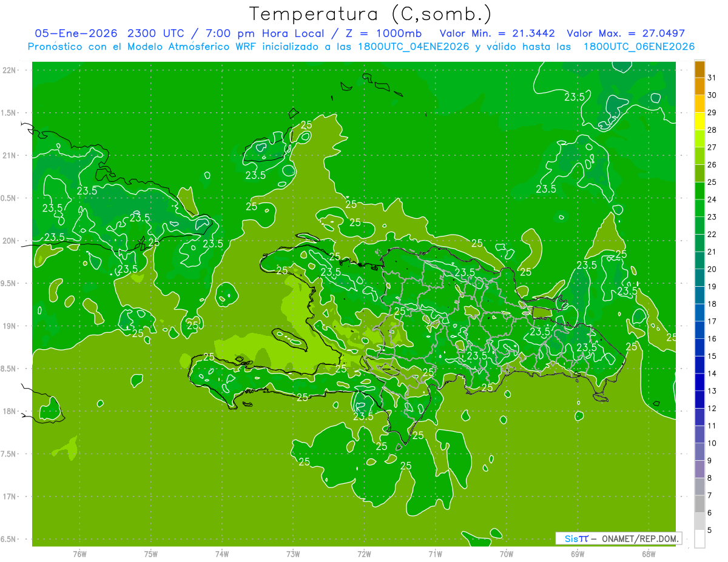
Task: Click the legend swatch between 27 and 28
Action: click(x=699, y=139)
